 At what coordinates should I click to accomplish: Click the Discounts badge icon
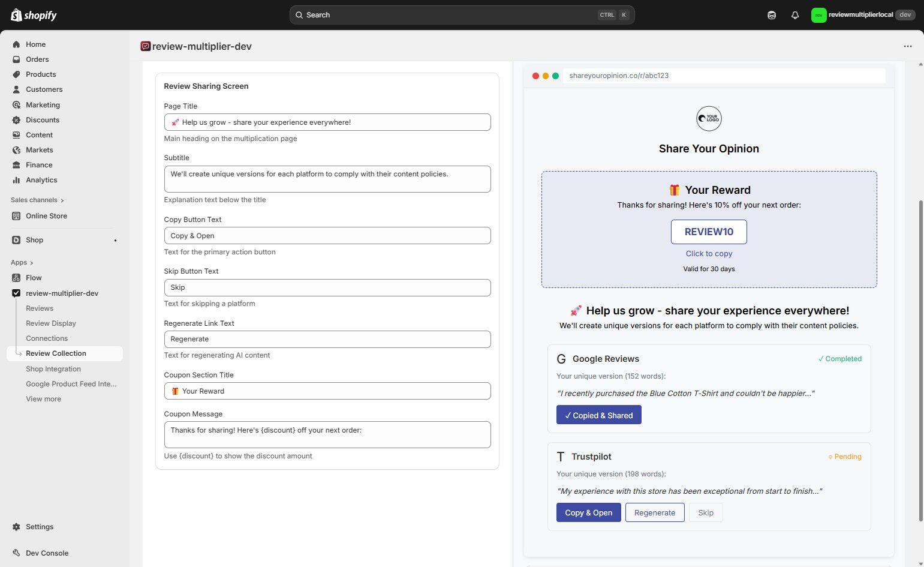(x=16, y=120)
